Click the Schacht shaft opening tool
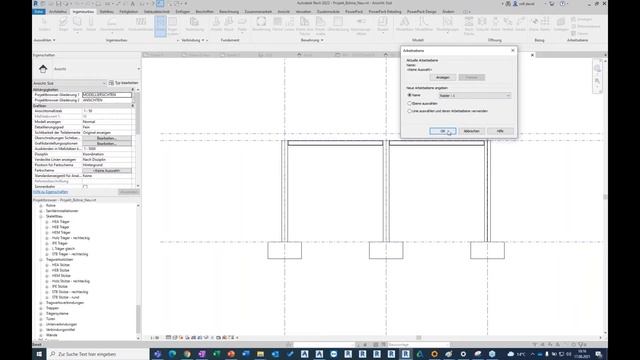 (x=482, y=24)
